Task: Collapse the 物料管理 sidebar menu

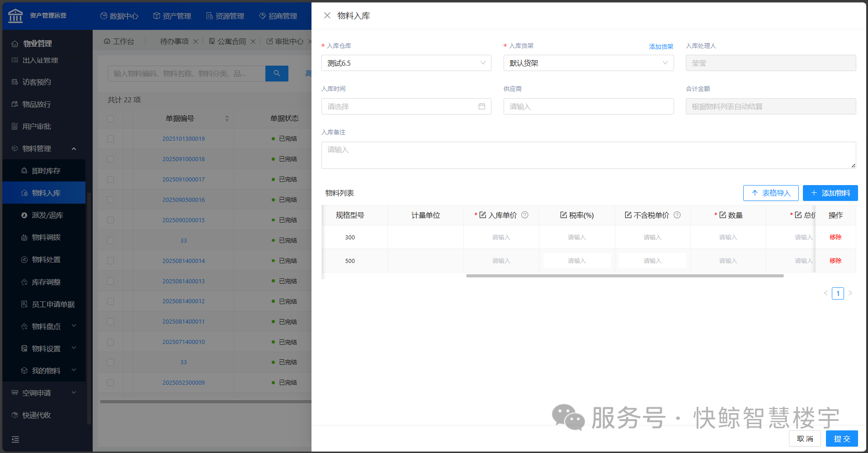Action: click(x=74, y=148)
